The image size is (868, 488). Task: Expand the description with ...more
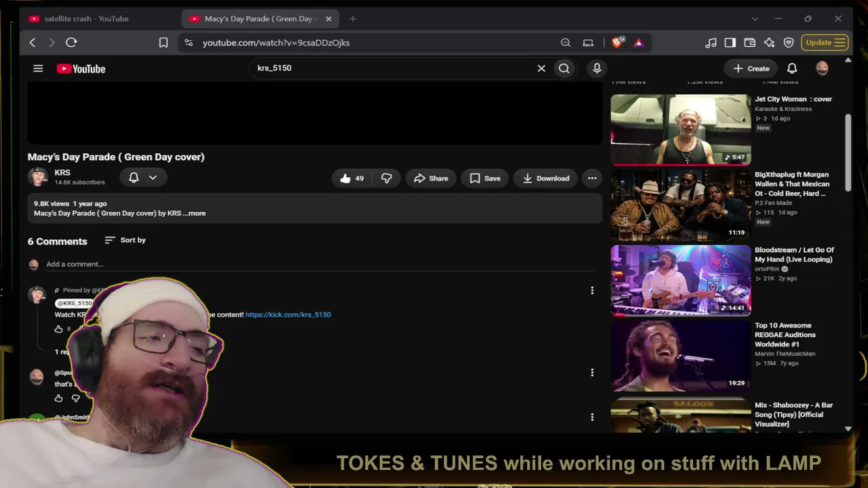(x=194, y=213)
